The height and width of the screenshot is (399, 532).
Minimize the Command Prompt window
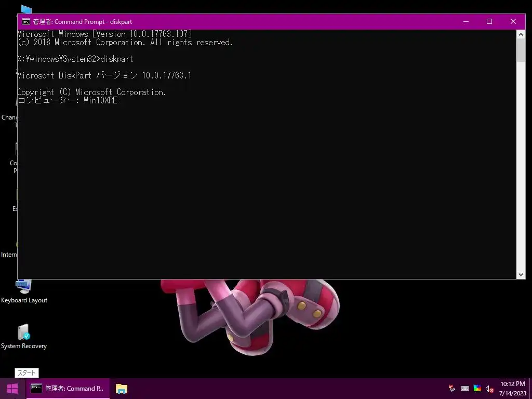[x=466, y=21]
